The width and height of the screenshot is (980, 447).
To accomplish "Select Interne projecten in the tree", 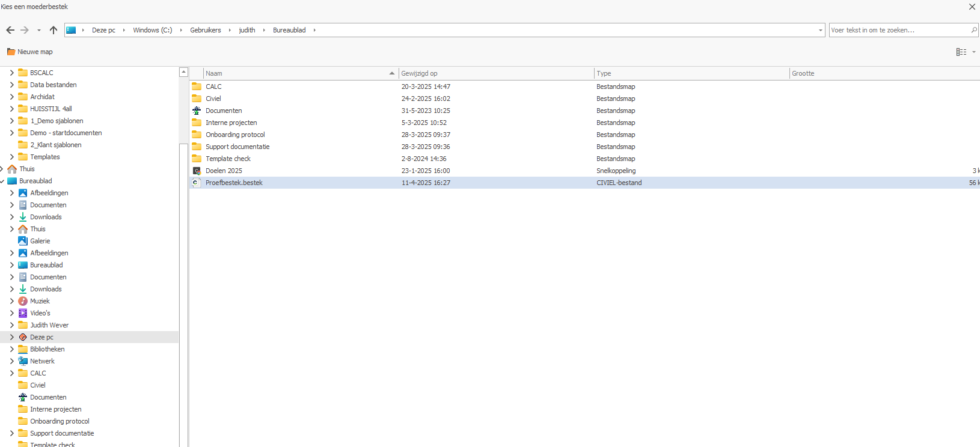I will [55, 409].
